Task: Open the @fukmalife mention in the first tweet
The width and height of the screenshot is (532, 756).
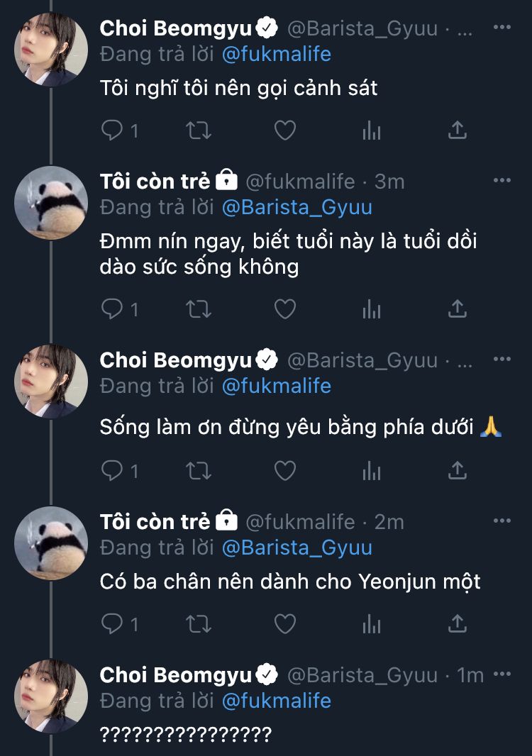Action: pos(277,54)
